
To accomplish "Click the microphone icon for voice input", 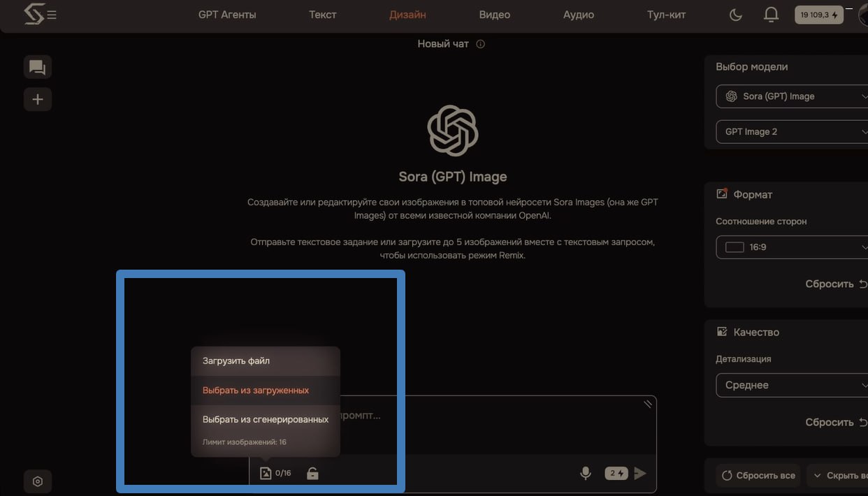I will 586,473.
